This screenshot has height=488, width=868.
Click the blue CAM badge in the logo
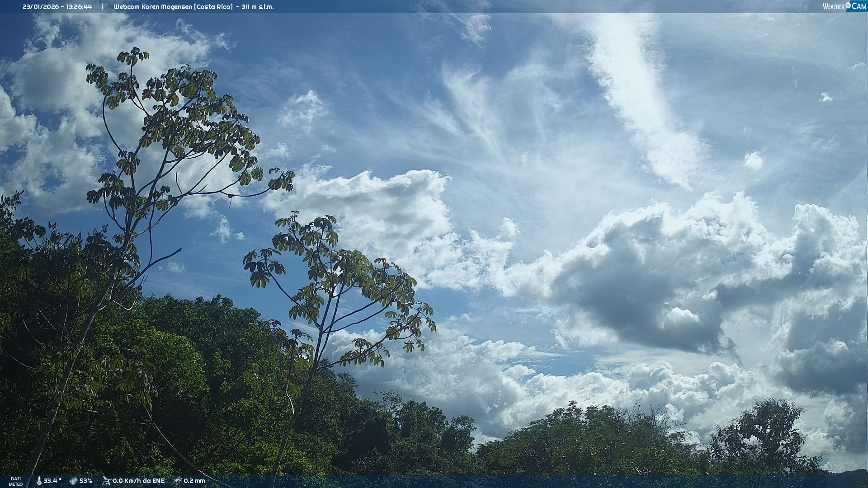[859, 6]
